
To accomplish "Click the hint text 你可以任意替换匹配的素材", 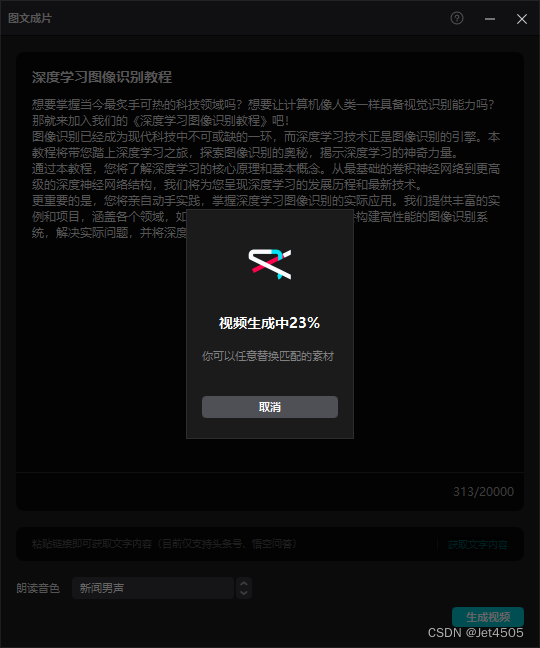I will (x=268, y=356).
